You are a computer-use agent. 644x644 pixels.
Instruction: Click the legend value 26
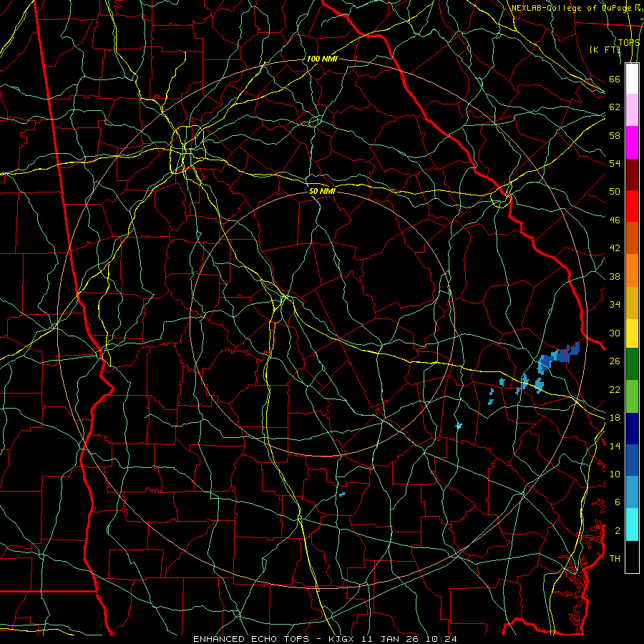[x=615, y=361]
